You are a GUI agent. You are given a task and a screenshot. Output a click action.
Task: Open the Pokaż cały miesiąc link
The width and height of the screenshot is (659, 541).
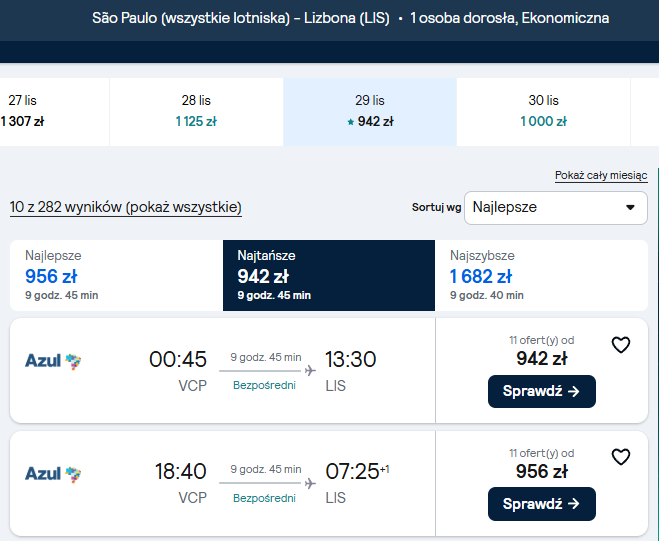[601, 175]
